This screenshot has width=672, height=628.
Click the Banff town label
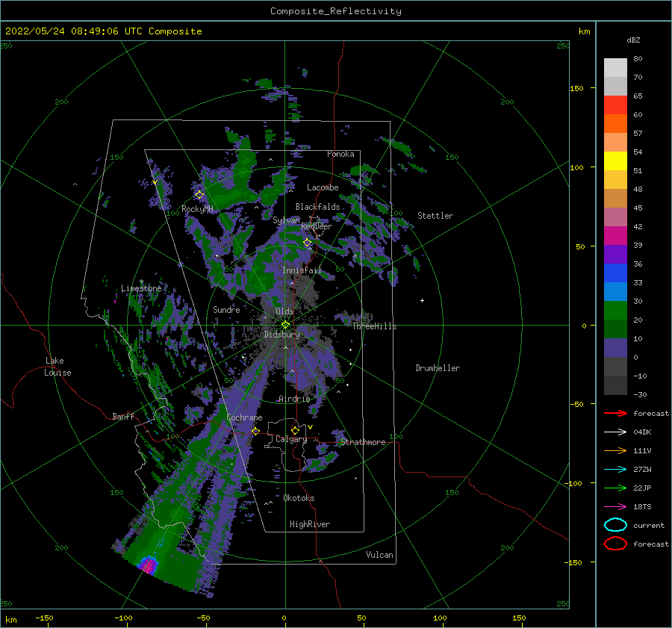(123, 416)
